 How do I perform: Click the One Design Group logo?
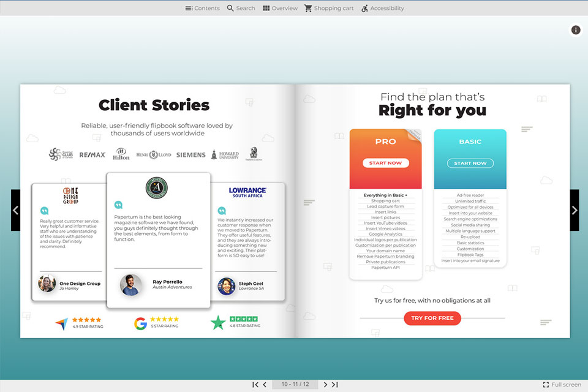pyautogui.click(x=70, y=196)
